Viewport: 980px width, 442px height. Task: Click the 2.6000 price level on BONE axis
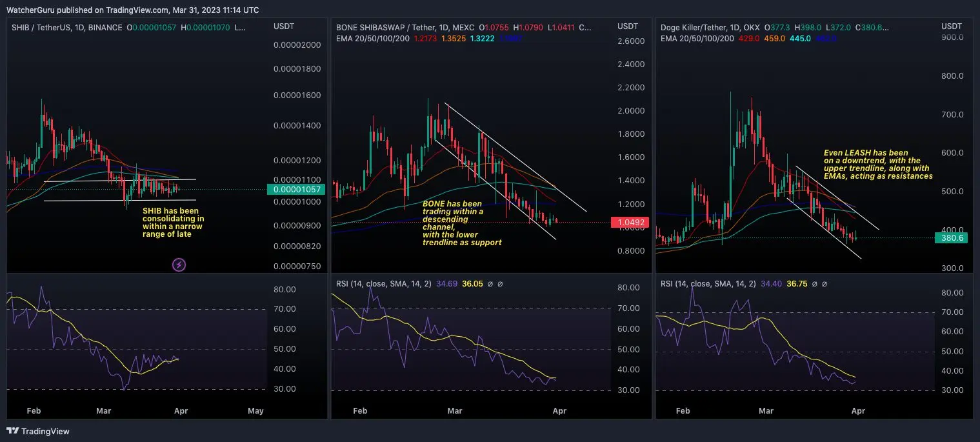(x=632, y=41)
